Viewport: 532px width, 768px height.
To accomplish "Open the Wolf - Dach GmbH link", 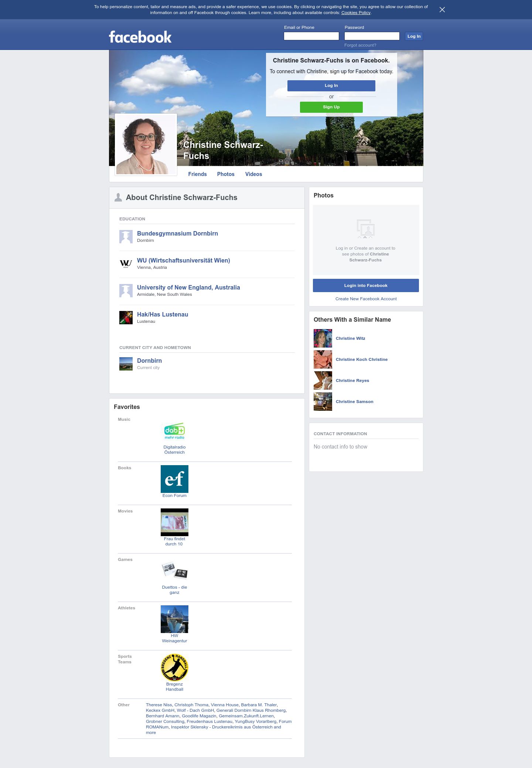I will (195, 710).
